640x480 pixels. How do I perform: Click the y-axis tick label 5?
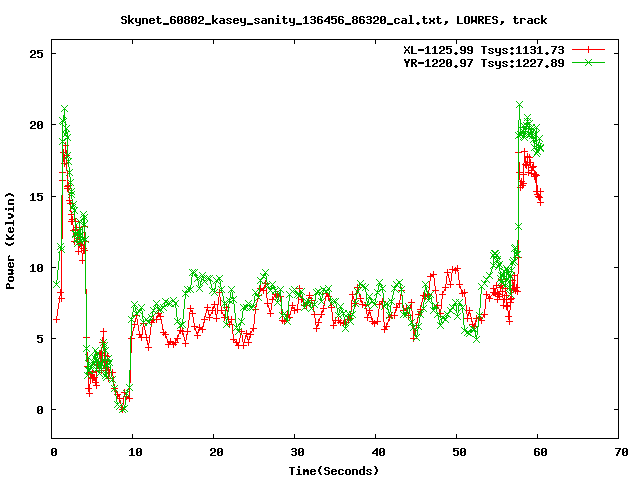tap(40, 339)
